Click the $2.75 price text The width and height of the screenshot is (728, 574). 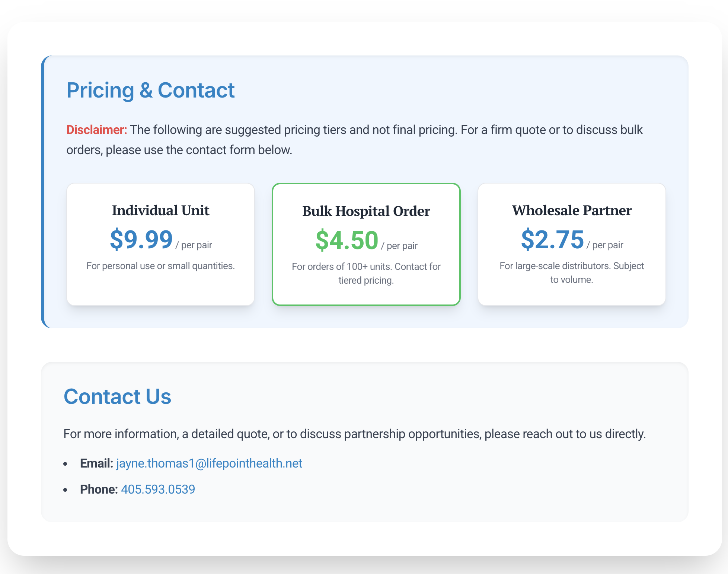click(552, 240)
